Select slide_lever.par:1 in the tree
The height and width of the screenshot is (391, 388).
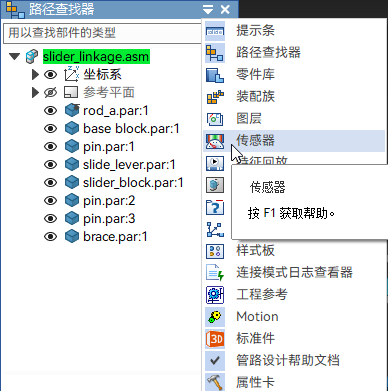[x=129, y=165]
